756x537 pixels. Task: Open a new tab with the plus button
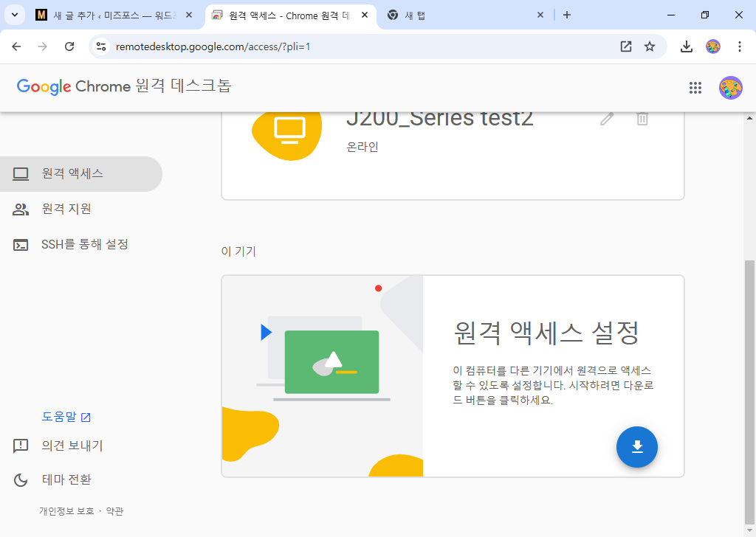(x=567, y=15)
